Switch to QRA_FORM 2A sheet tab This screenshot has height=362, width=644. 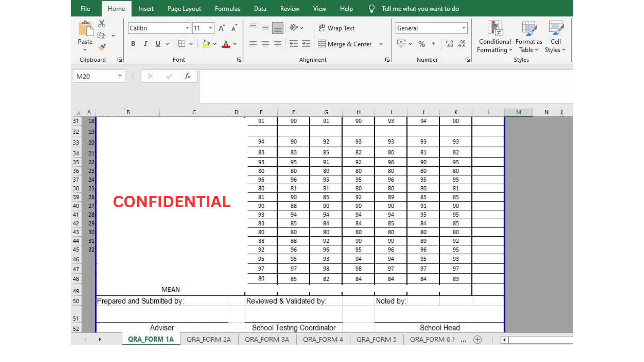209,340
